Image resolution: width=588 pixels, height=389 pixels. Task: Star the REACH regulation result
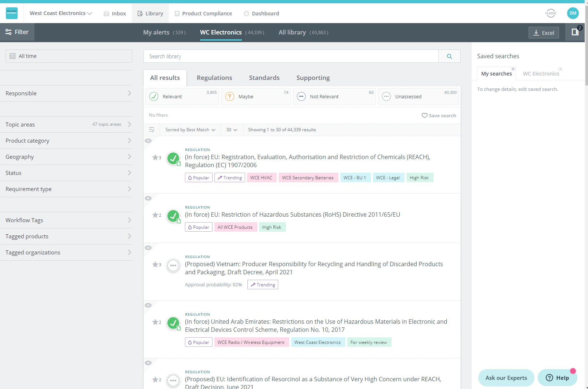tap(155, 157)
